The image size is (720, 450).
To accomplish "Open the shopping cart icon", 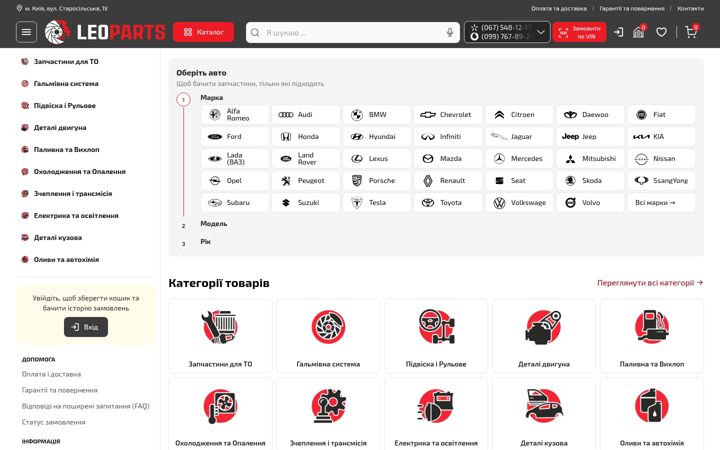I will coord(691,32).
